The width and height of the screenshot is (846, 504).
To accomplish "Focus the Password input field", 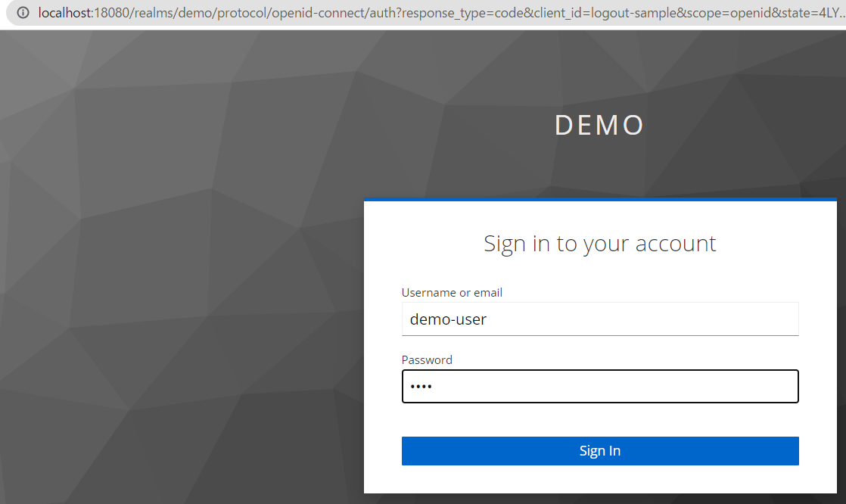I will click(x=600, y=387).
